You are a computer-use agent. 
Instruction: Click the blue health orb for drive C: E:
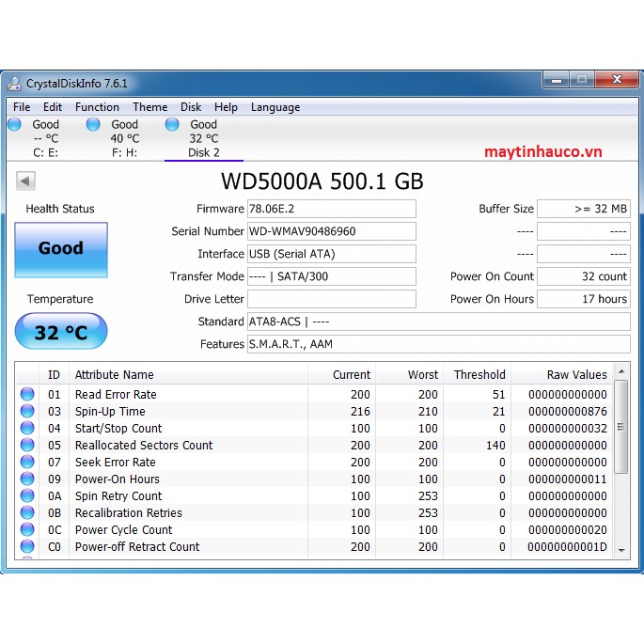pyautogui.click(x=14, y=124)
